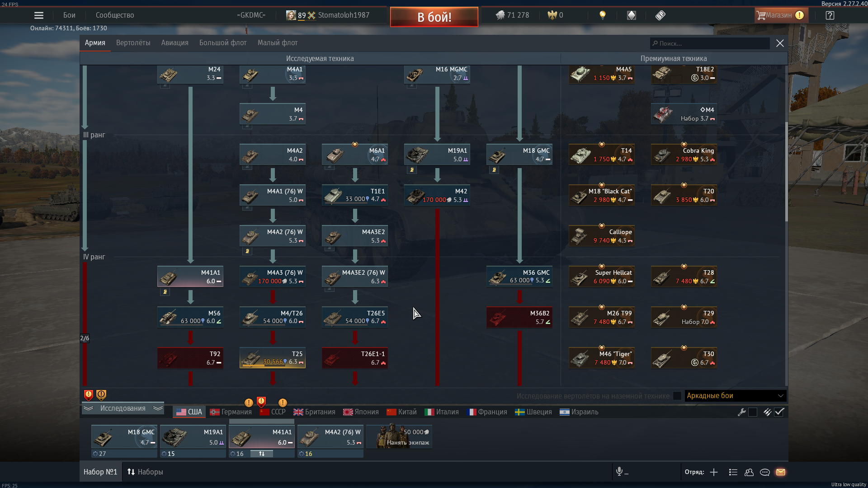Select the Британия nation tab
Viewport: 868px width, 488px height.
coord(315,412)
